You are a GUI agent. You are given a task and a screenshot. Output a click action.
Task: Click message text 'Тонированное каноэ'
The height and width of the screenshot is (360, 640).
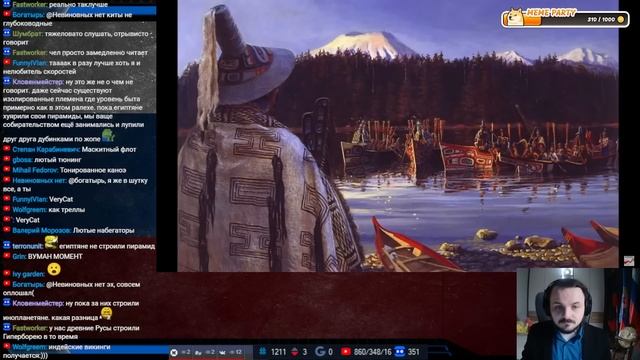pyautogui.click(x=93, y=170)
